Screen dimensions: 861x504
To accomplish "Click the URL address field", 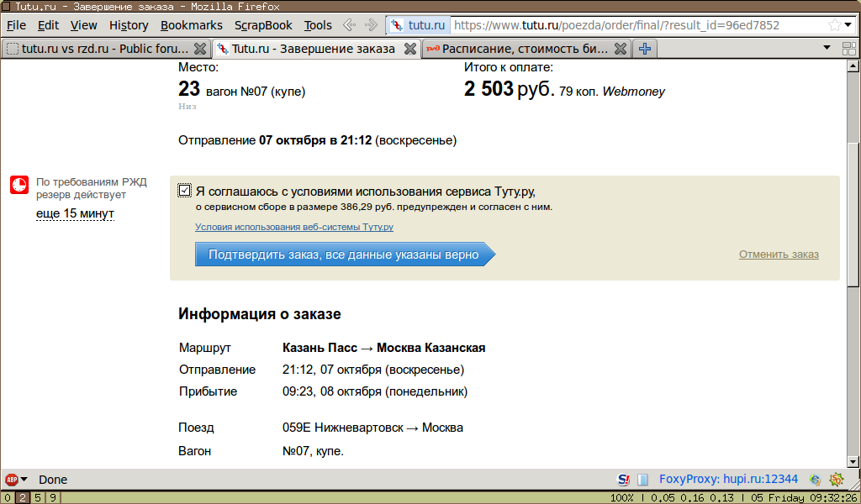I will [x=638, y=25].
